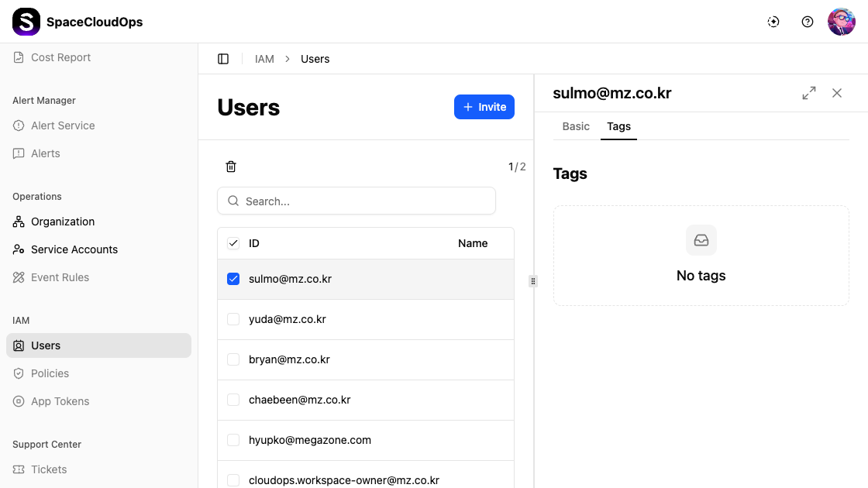This screenshot has height=488, width=868.
Task: Click the trash delete icon
Action: coord(231,167)
